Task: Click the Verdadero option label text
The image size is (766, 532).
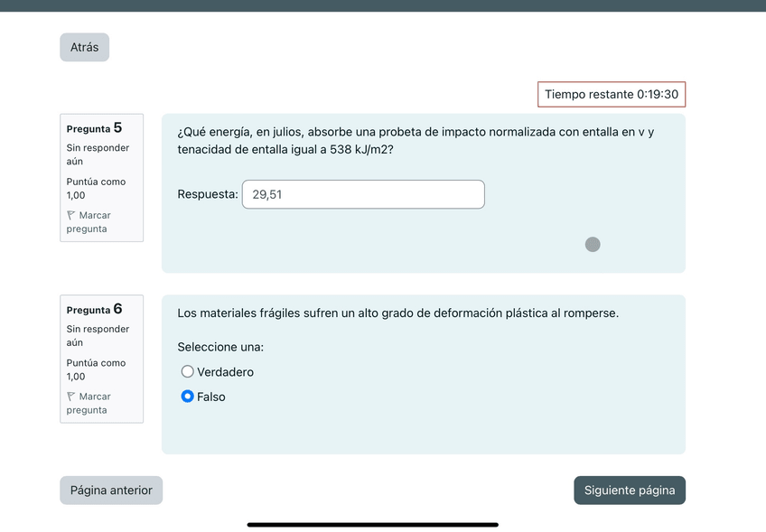Action: click(x=225, y=372)
